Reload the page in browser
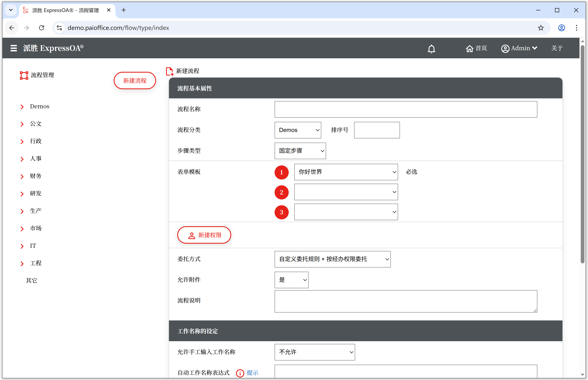 pyautogui.click(x=42, y=28)
